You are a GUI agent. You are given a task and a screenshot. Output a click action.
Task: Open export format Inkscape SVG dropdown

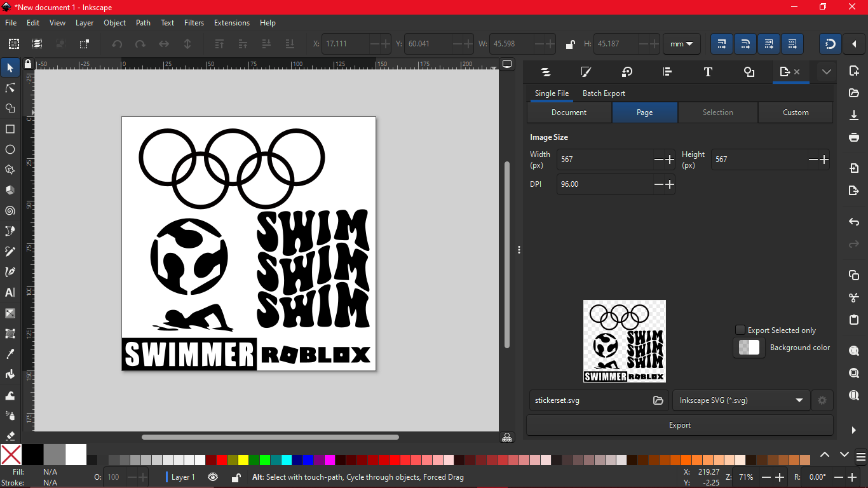[x=742, y=400]
